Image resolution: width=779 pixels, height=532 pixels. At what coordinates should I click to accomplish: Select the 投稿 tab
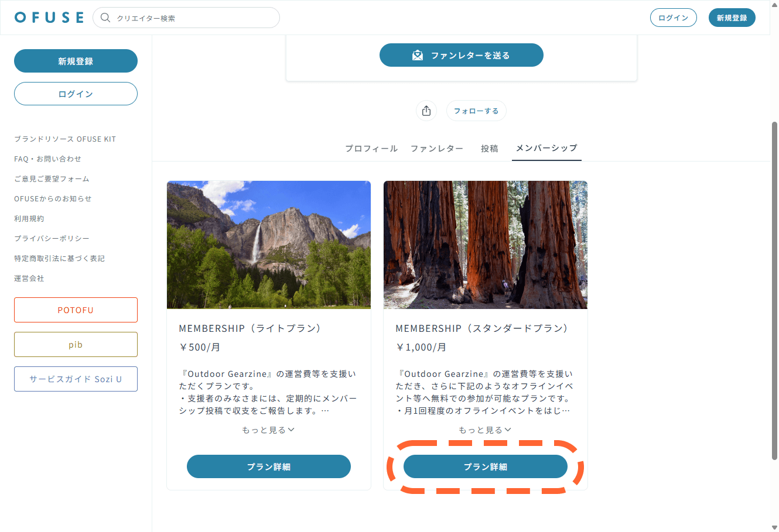click(490, 149)
